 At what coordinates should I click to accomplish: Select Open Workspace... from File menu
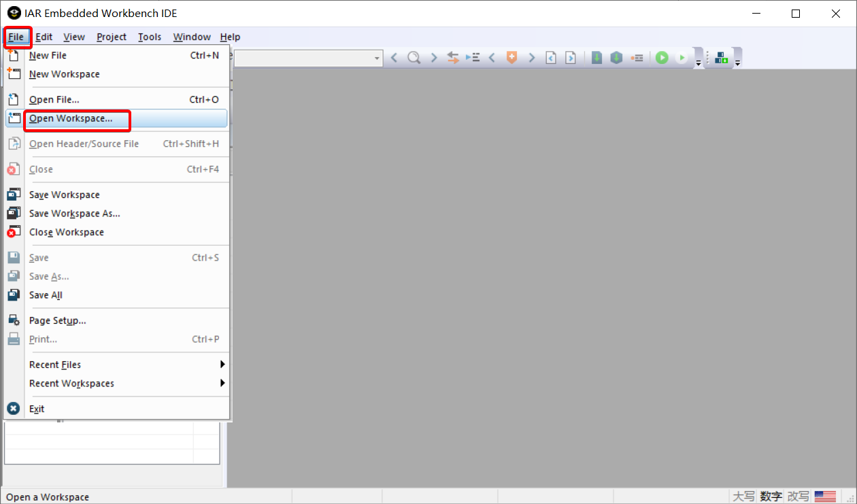coord(71,118)
